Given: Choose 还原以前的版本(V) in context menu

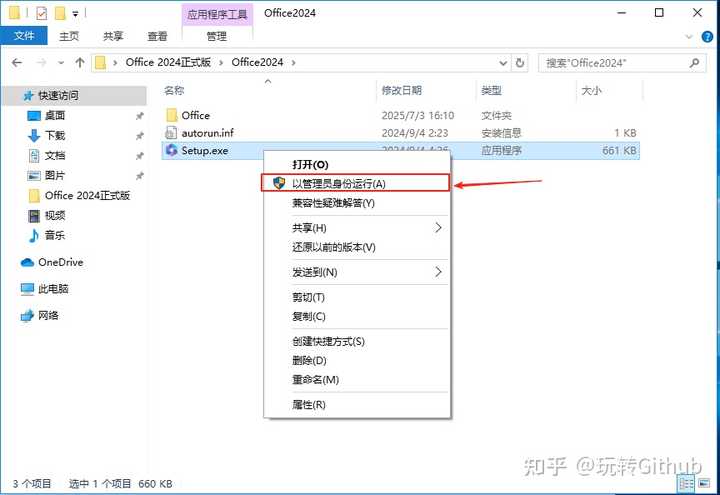Looking at the screenshot, I should 356,247.
